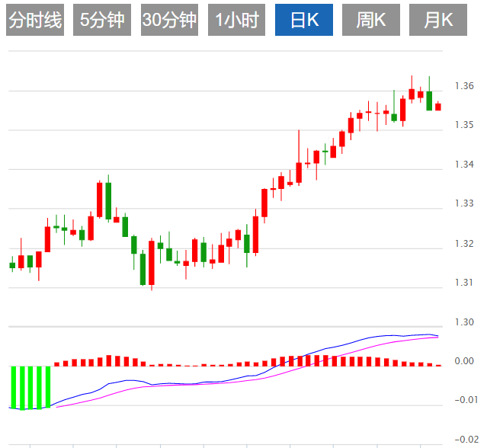Click the latest red candlestick at chart end
487x448 pixels.
click(x=438, y=107)
